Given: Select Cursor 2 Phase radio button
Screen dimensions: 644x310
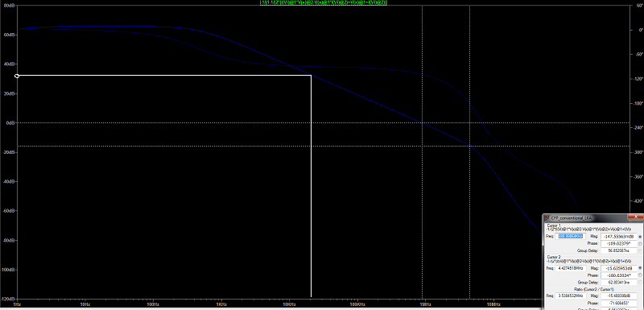Looking at the screenshot, I should point(640,275).
